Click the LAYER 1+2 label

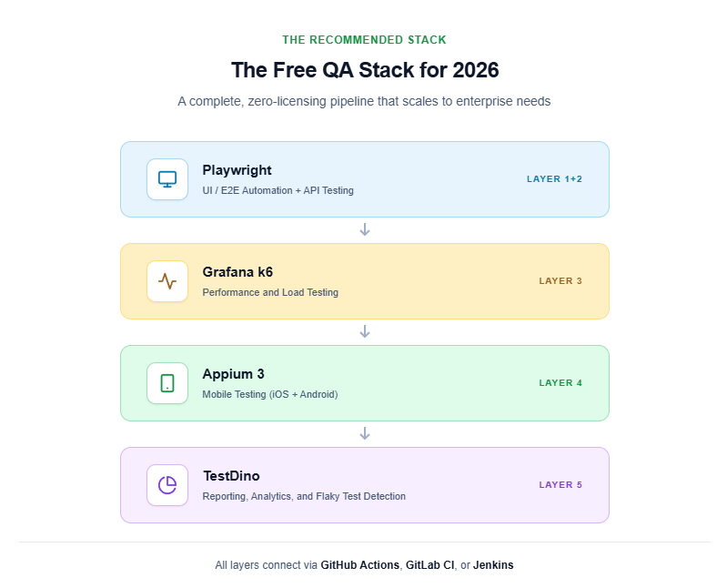554,179
